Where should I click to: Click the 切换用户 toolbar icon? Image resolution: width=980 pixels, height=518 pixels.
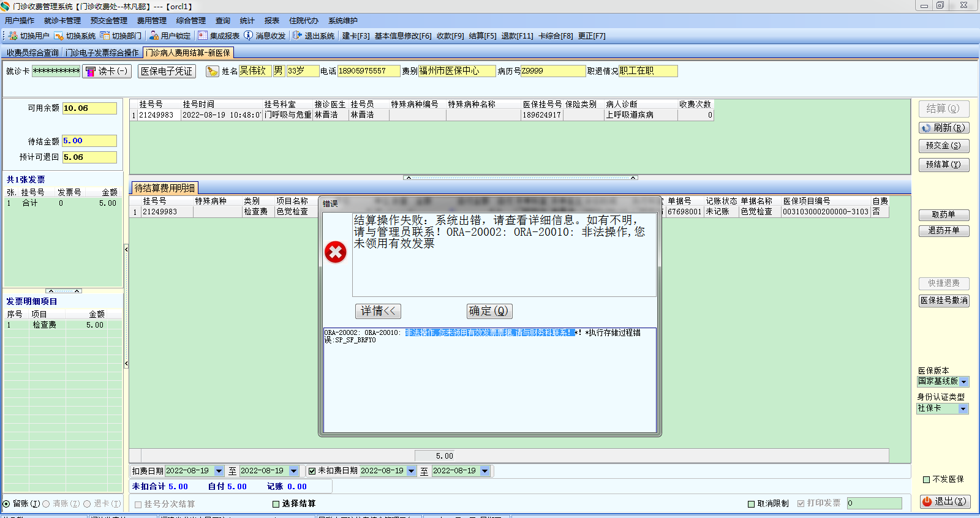[x=13, y=36]
